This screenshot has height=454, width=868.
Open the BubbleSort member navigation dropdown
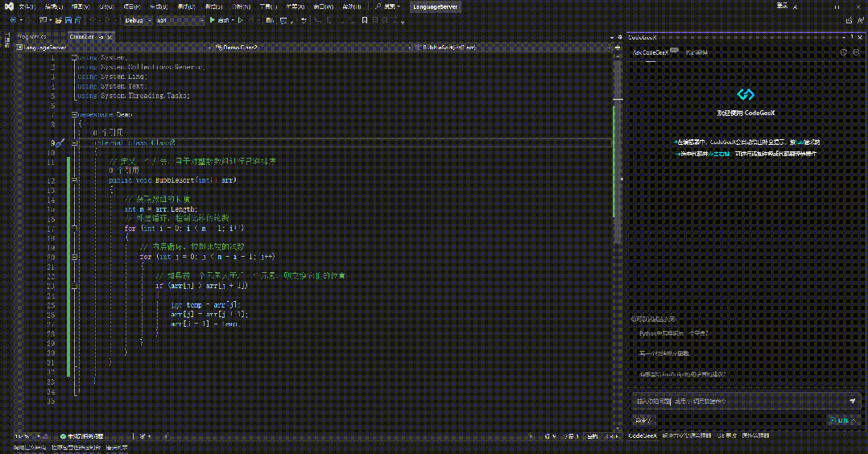point(513,47)
